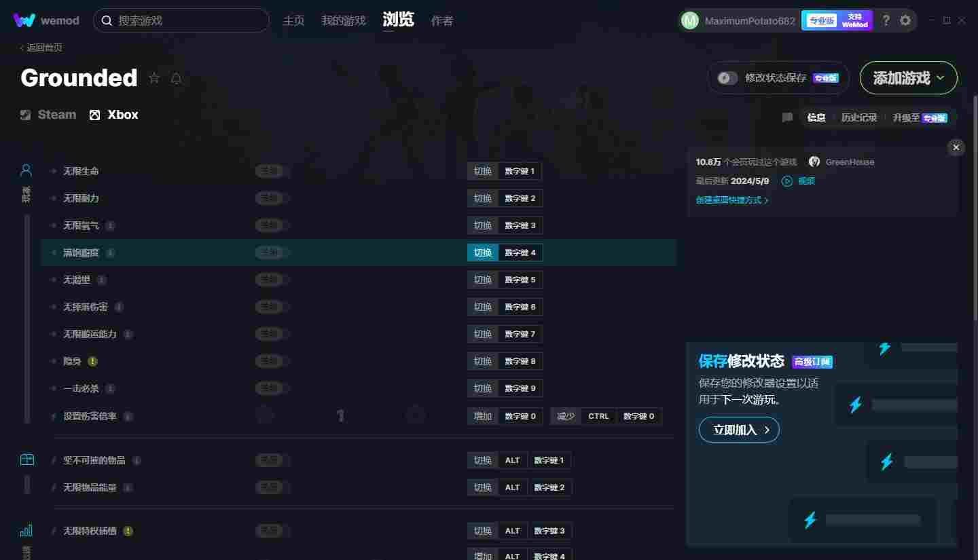
Task: Show info icon for 无摔落伤害
Action: (119, 307)
